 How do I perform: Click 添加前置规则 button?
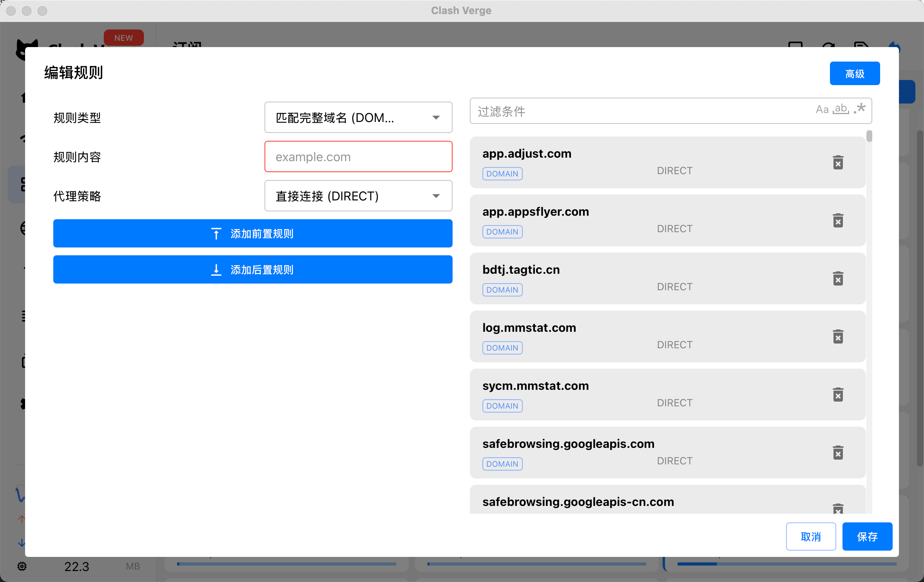(253, 233)
